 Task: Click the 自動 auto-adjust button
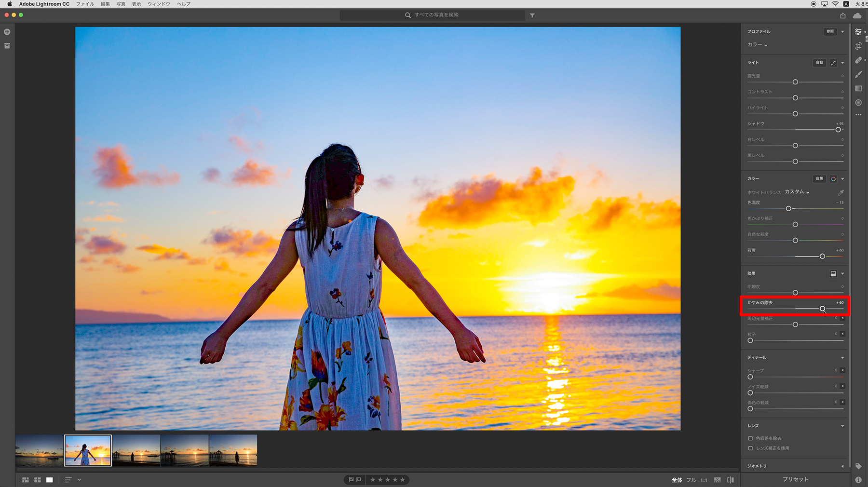[x=819, y=63]
